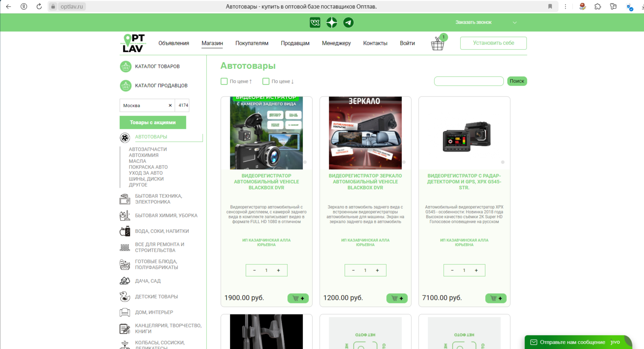Viewport: 644px width, 349px height.
Task: Click the Установить себе button
Action: tap(493, 43)
